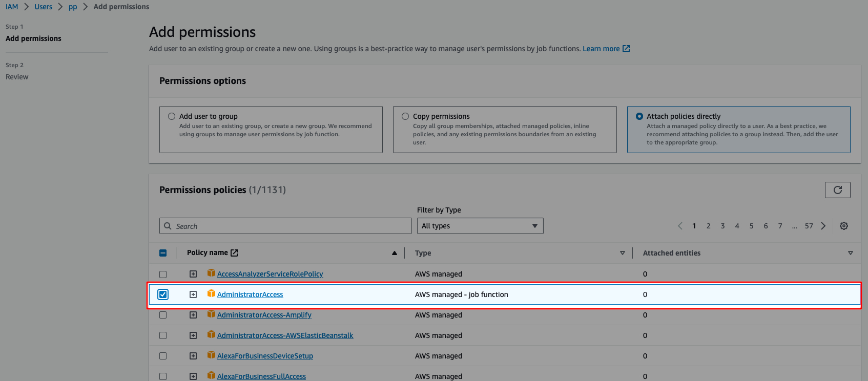Expand AdministratorAccess policy details

tap(193, 294)
